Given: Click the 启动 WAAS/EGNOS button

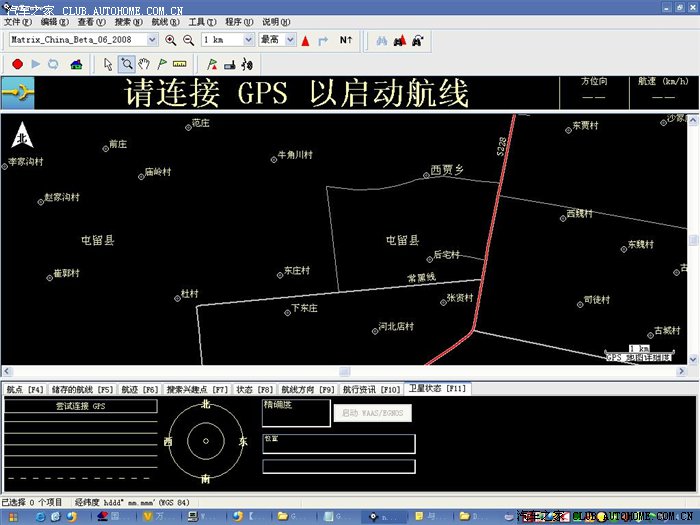Looking at the screenshot, I should (372, 413).
